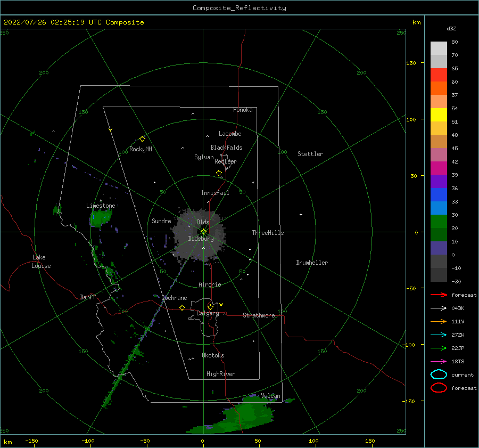Click the Sylvan label
This screenshot has height=448, width=479.
click(204, 157)
